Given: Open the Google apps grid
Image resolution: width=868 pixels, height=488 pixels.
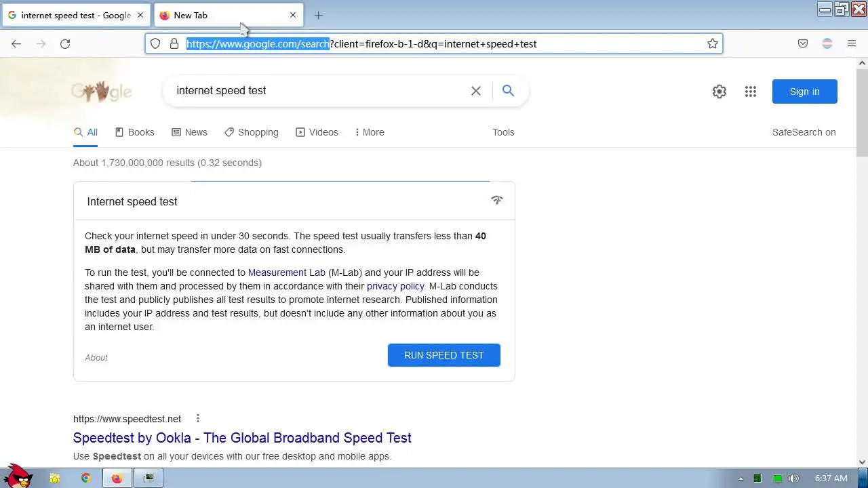Looking at the screenshot, I should 750,91.
